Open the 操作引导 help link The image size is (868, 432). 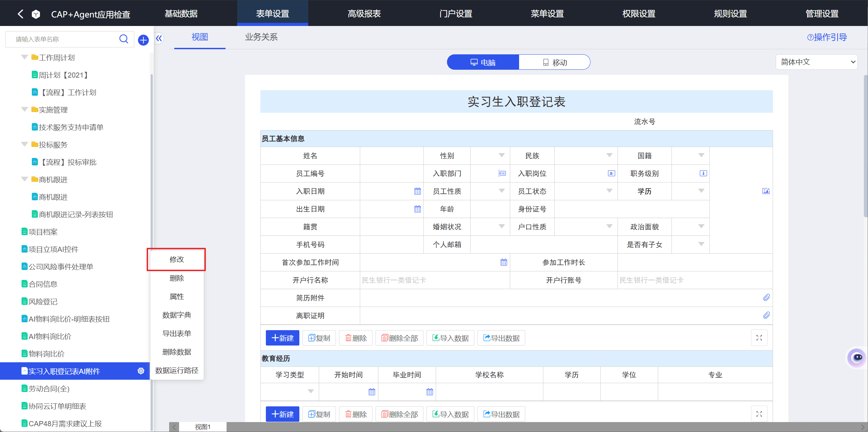tap(827, 37)
